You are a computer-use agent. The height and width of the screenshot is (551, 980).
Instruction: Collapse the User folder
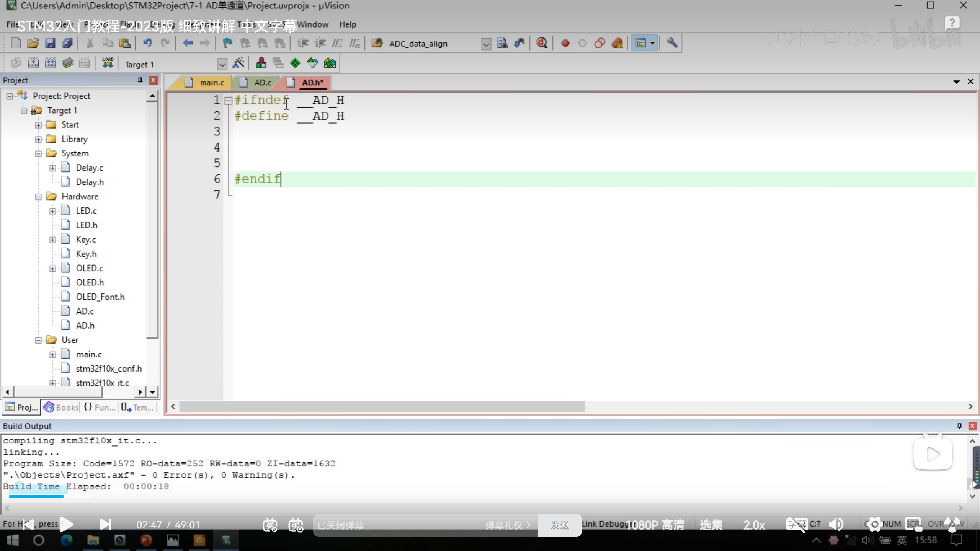(38, 340)
